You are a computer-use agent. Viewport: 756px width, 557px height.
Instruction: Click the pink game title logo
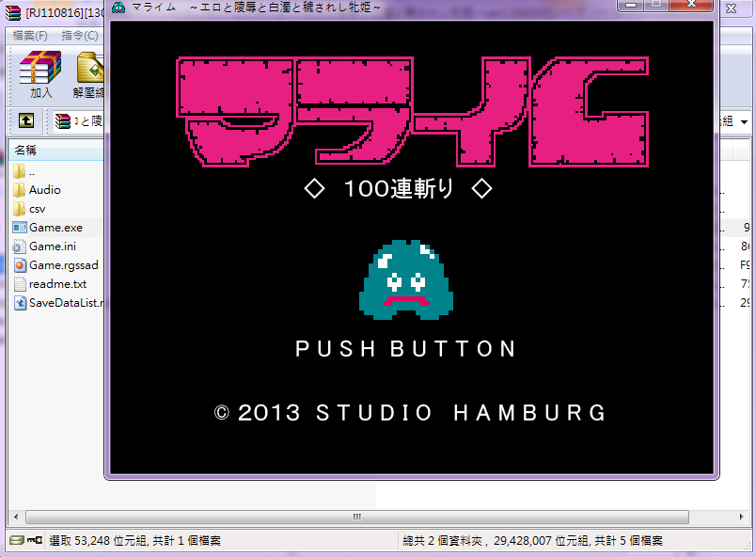pyautogui.click(x=412, y=112)
